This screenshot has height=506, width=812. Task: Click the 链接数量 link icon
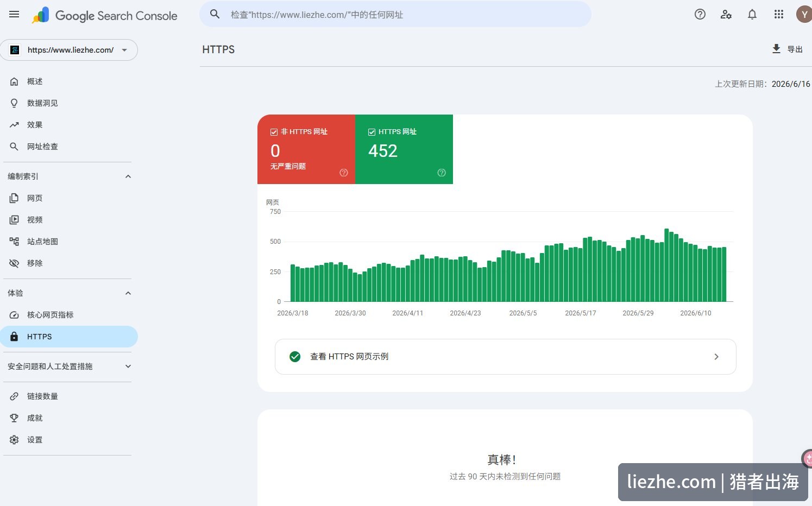14,396
